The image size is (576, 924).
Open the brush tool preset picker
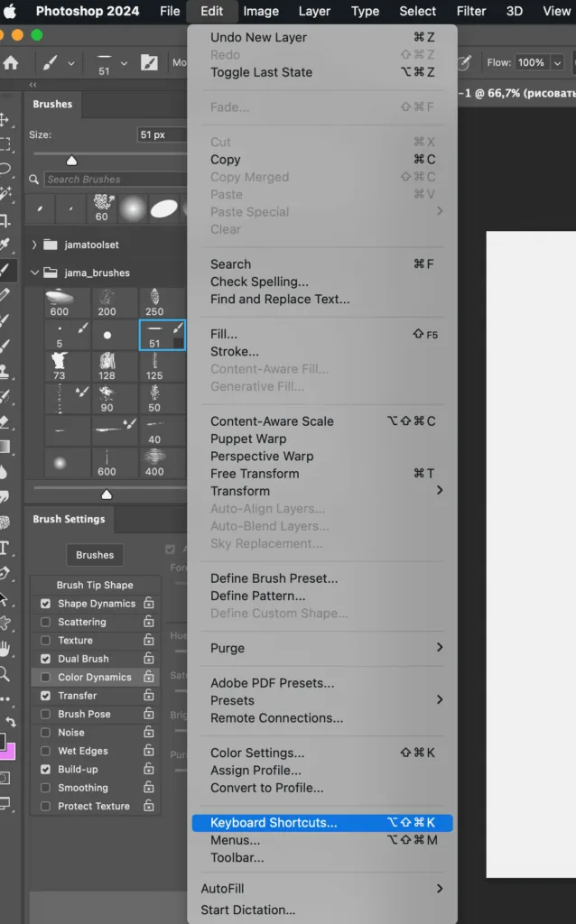point(50,62)
